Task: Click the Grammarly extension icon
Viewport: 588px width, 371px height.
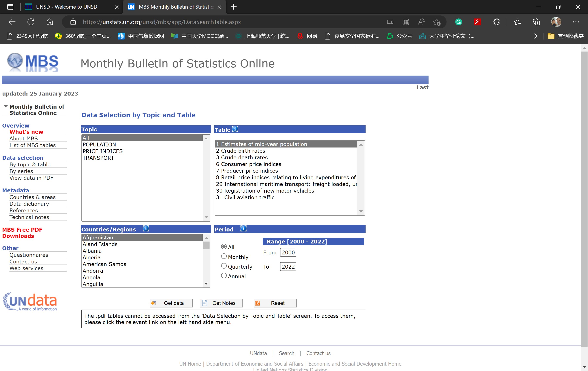Action: tap(458, 22)
